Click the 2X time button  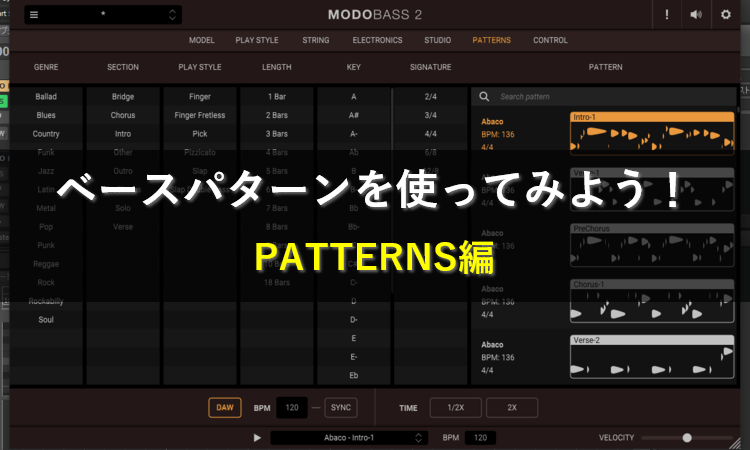pos(512,407)
